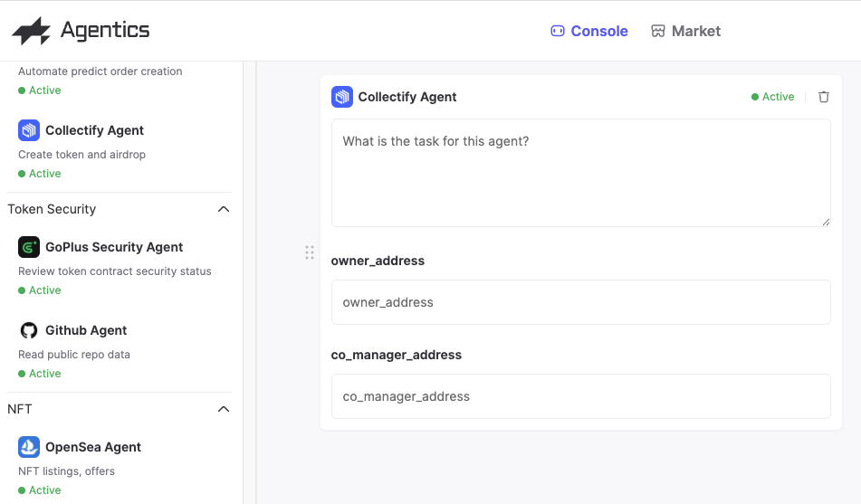Image resolution: width=861 pixels, height=504 pixels.
Task: Click the Collectify Agent icon in sidebar
Action: pyautogui.click(x=29, y=130)
